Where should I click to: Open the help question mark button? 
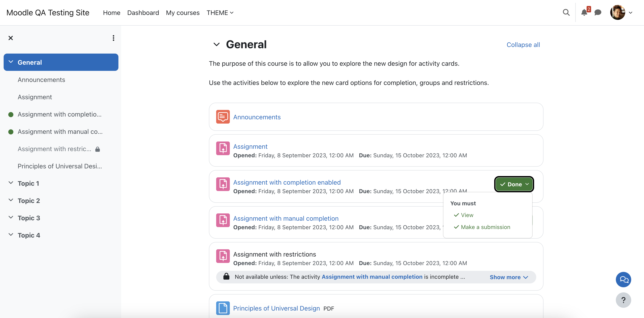[x=623, y=300]
